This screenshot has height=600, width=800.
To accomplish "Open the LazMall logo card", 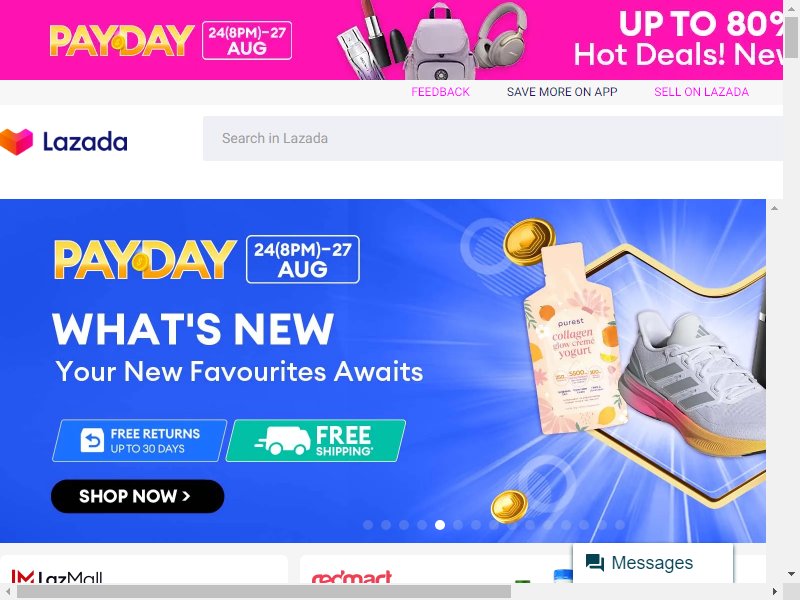I will tap(144, 570).
